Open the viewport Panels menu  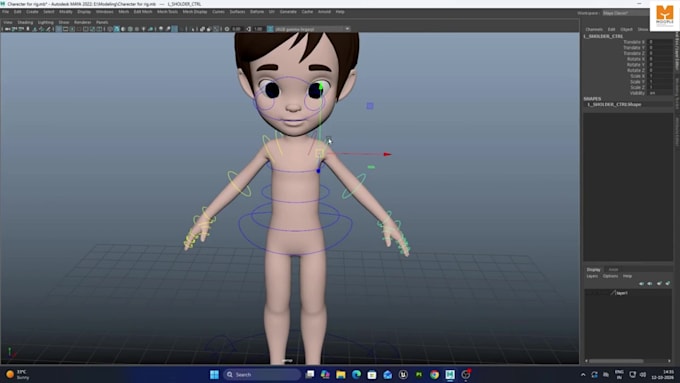[x=102, y=22]
